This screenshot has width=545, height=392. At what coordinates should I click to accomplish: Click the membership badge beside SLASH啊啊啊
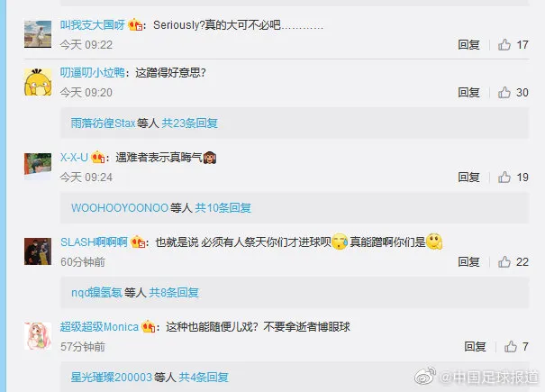click(138, 242)
